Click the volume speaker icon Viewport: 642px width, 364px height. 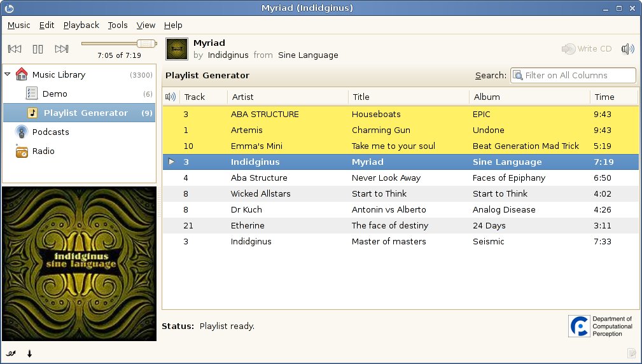(x=627, y=49)
